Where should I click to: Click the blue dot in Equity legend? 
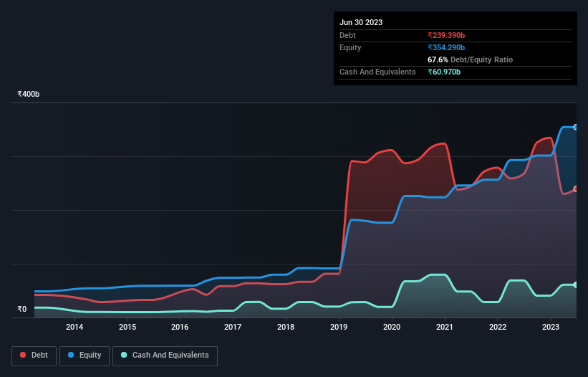[x=71, y=355]
